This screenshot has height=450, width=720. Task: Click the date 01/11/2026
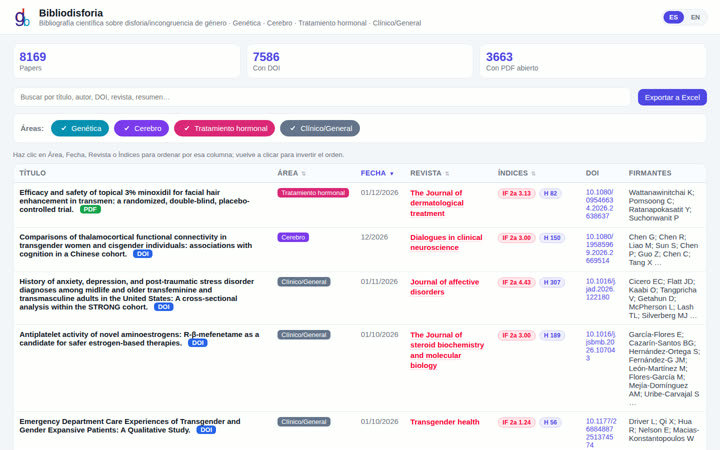pyautogui.click(x=379, y=281)
